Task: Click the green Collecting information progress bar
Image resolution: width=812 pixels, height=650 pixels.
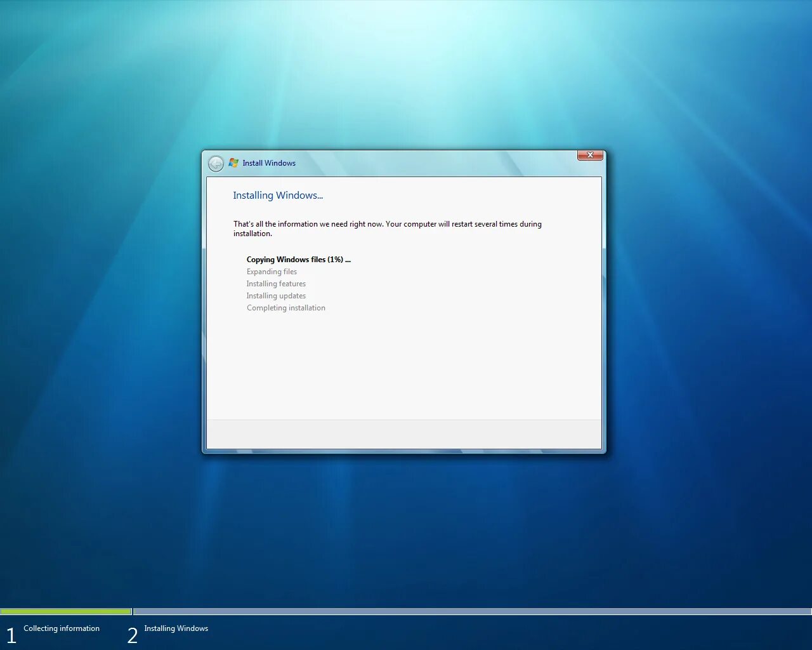Action: [66, 612]
